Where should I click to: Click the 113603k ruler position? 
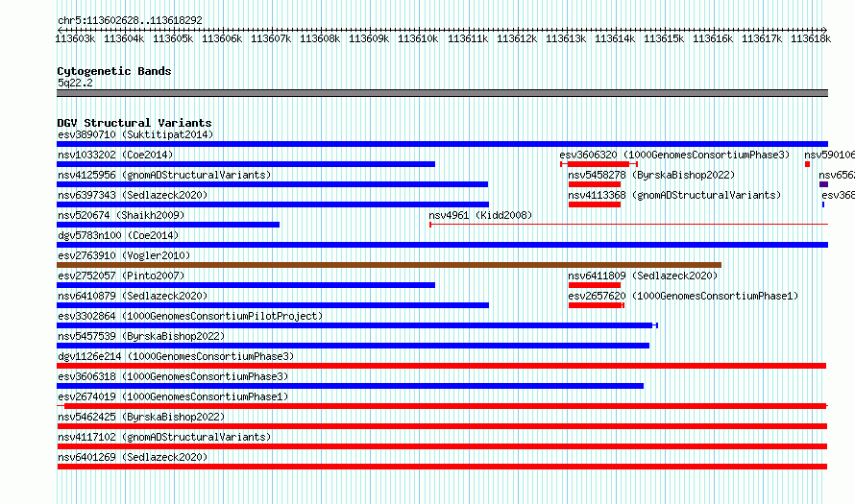pos(75,38)
